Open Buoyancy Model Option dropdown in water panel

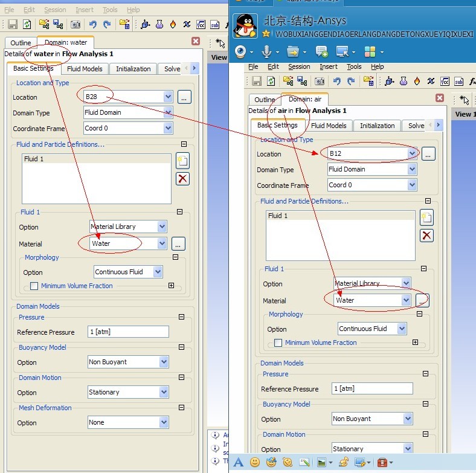(x=164, y=362)
